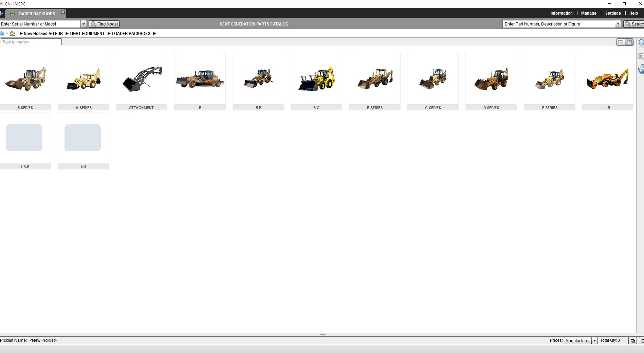Open the part number history dropdown

click(x=618, y=24)
